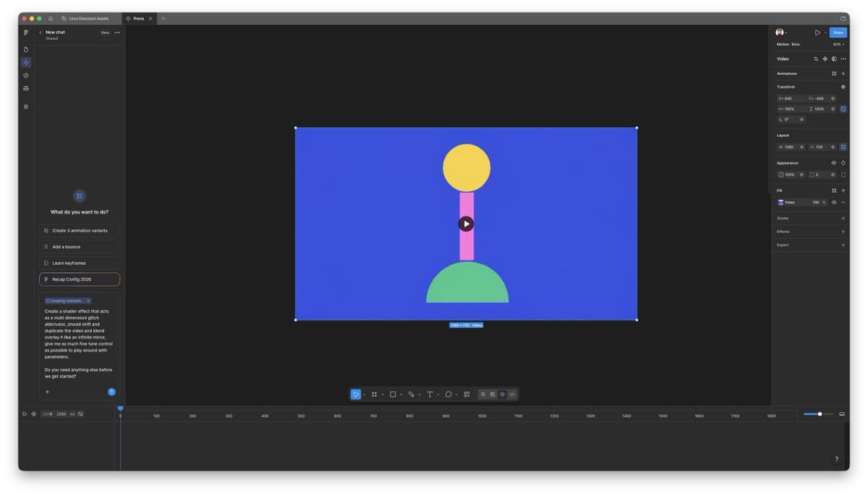Open the 82% zoom dropdown
868x495 pixels.
[838, 44]
